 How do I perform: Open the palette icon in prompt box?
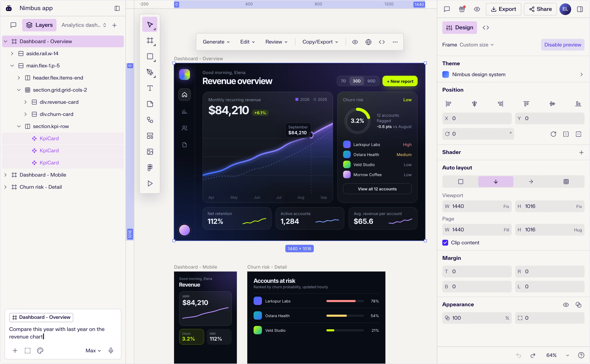pyautogui.click(x=40, y=351)
